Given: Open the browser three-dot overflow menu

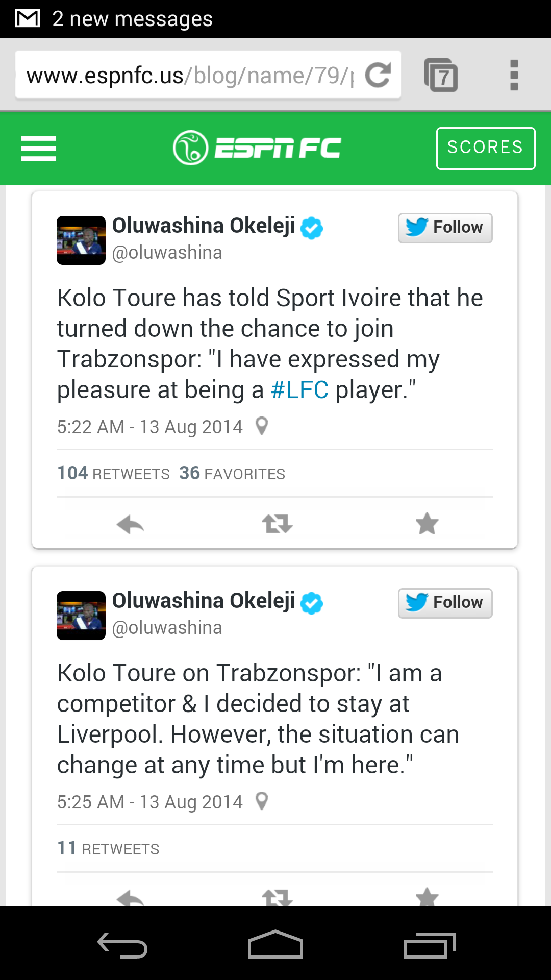Looking at the screenshot, I should (514, 75).
